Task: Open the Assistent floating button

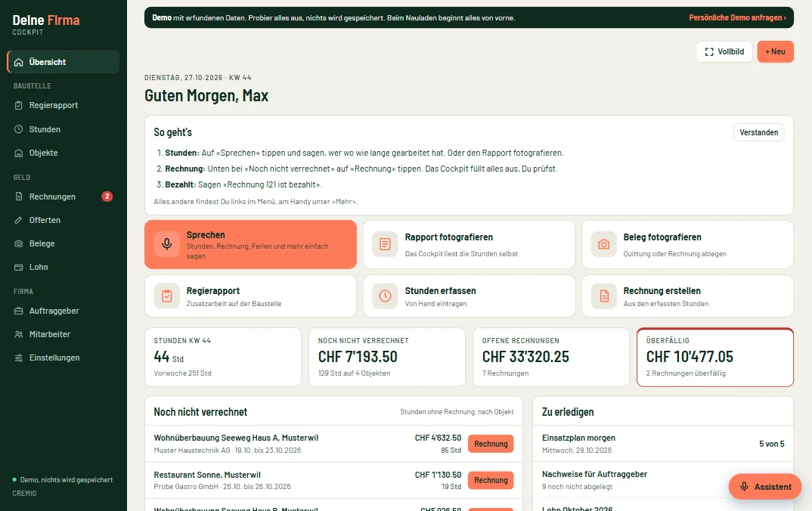Action: pyautogui.click(x=765, y=487)
